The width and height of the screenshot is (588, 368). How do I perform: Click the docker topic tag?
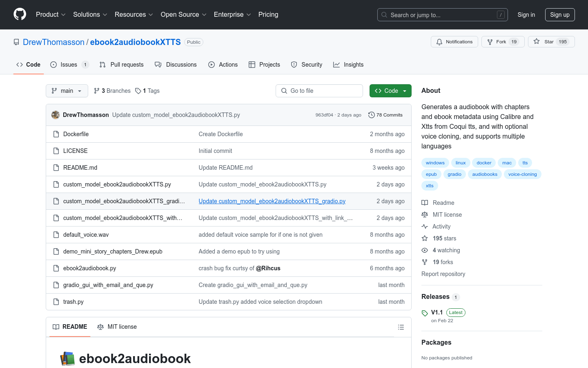coord(484,163)
